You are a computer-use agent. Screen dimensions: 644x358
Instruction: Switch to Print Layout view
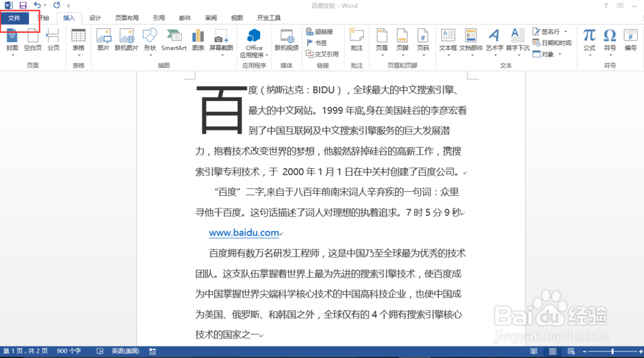point(553,352)
